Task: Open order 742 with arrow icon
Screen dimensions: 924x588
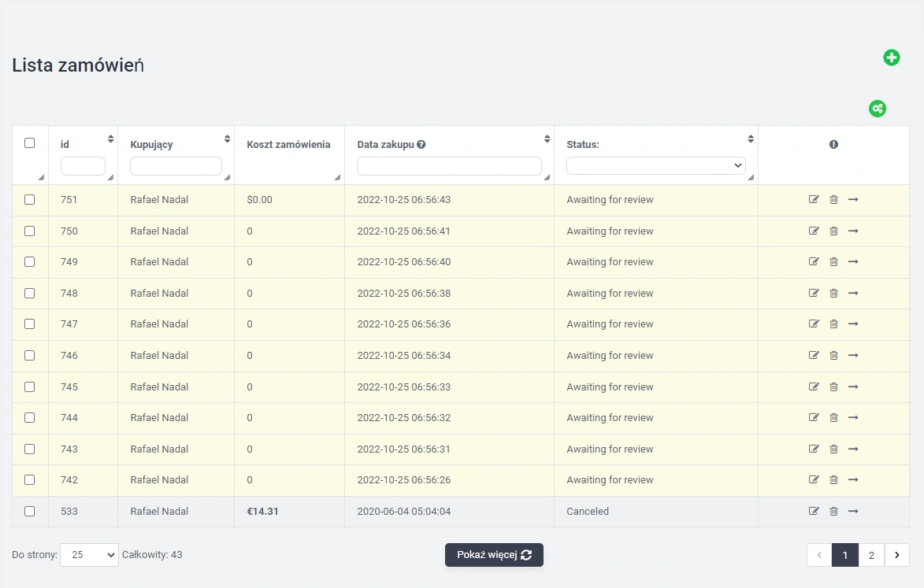Action: coord(853,480)
